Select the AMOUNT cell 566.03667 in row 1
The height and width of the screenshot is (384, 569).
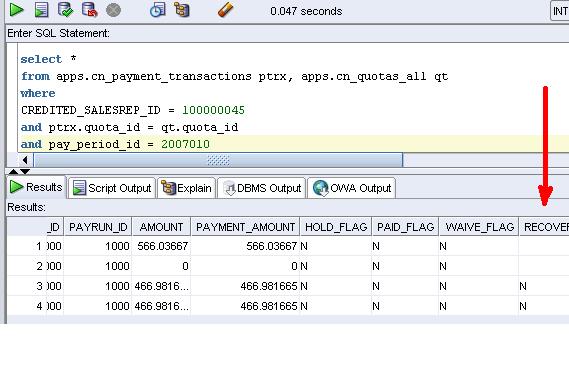point(161,246)
